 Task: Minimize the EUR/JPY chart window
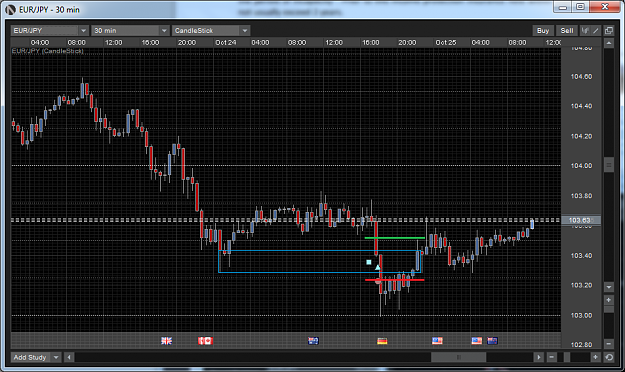[x=562, y=7]
